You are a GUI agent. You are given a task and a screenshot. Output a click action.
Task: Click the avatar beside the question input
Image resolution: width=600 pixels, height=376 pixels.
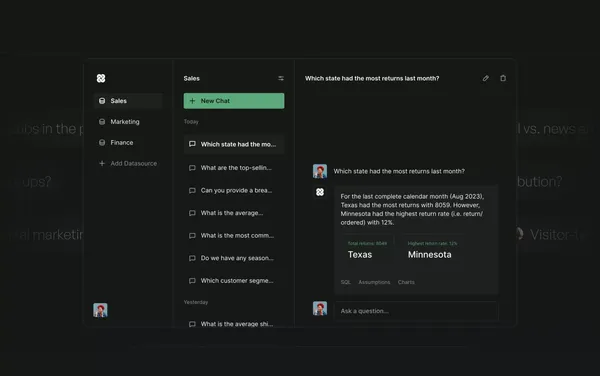point(320,308)
